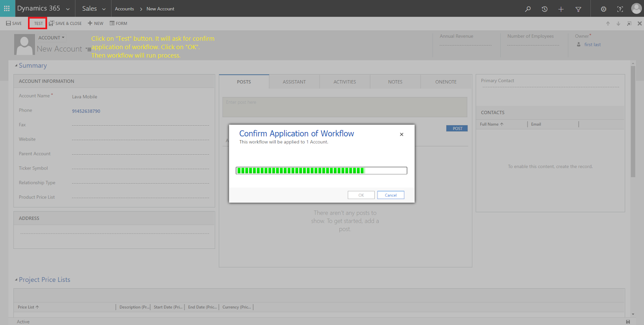
Task: Open the settings gear icon
Action: (603, 9)
